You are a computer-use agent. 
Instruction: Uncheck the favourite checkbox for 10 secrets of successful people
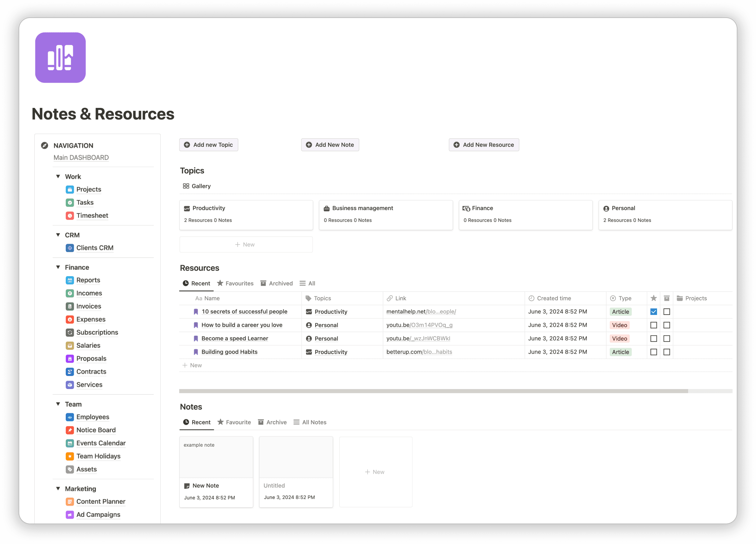[x=654, y=312]
